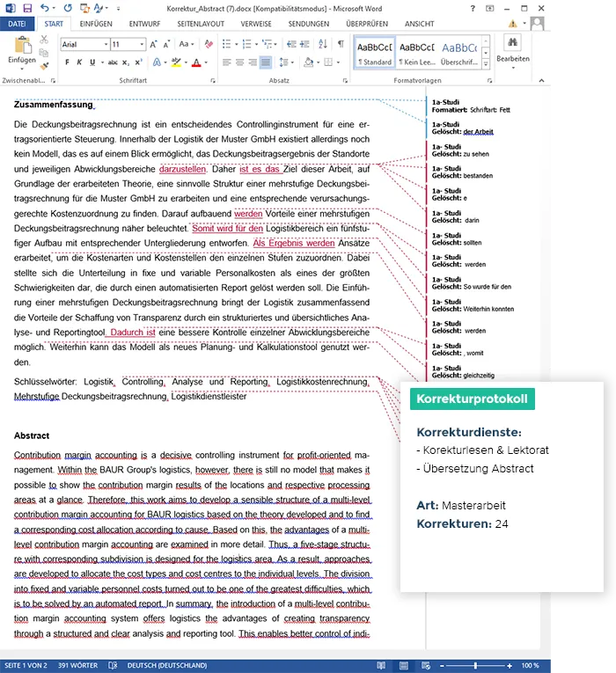Image resolution: width=616 pixels, height=673 pixels.
Task: Switch to the ANSICHT tab
Action: pos(419,24)
